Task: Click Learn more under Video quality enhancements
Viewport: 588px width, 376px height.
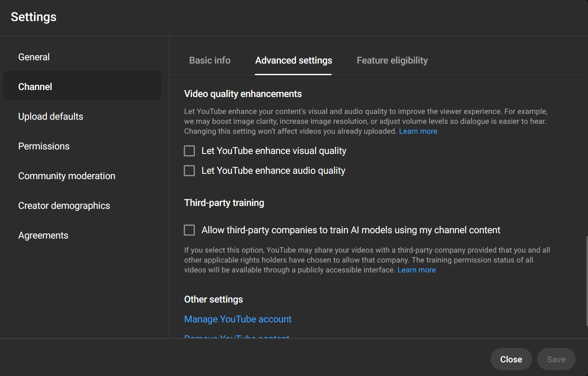Action: pos(418,131)
